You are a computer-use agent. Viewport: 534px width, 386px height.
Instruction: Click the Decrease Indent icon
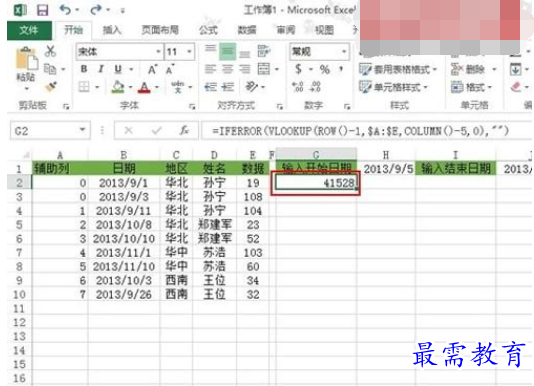click(x=210, y=87)
